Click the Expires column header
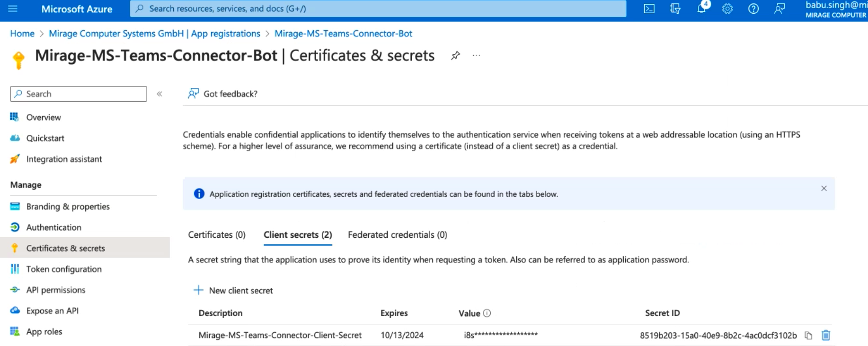This screenshot has height=346, width=868. [394, 313]
